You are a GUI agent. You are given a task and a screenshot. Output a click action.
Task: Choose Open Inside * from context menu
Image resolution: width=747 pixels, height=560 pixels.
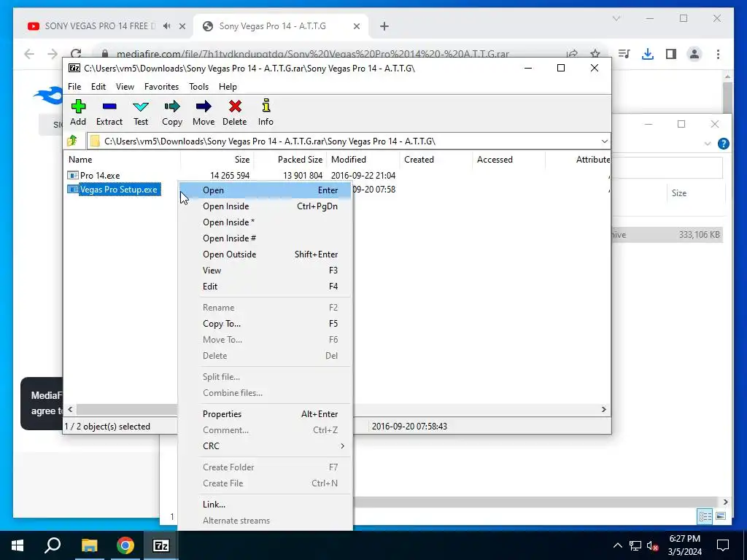266,222
